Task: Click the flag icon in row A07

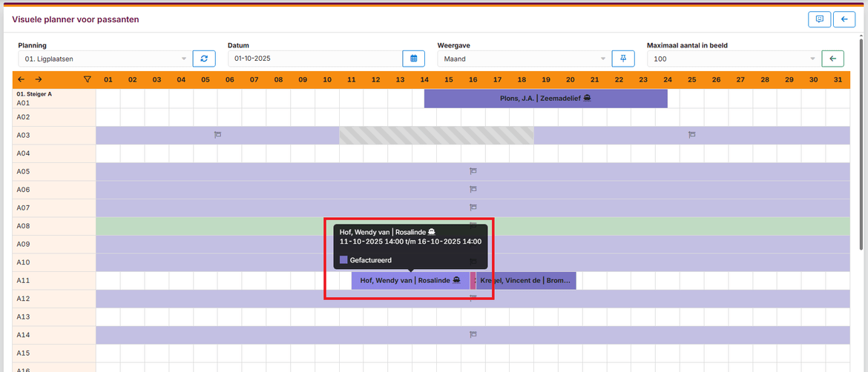Action: coord(473,207)
